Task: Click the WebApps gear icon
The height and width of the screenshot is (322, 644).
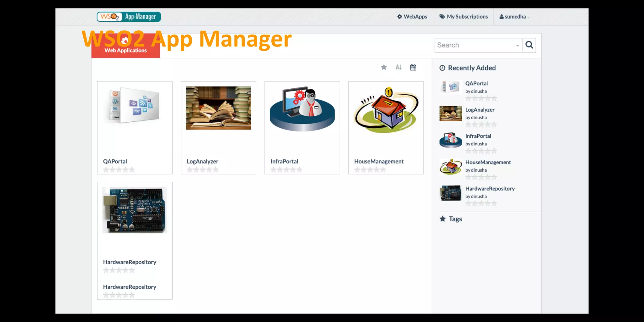Action: click(400, 17)
